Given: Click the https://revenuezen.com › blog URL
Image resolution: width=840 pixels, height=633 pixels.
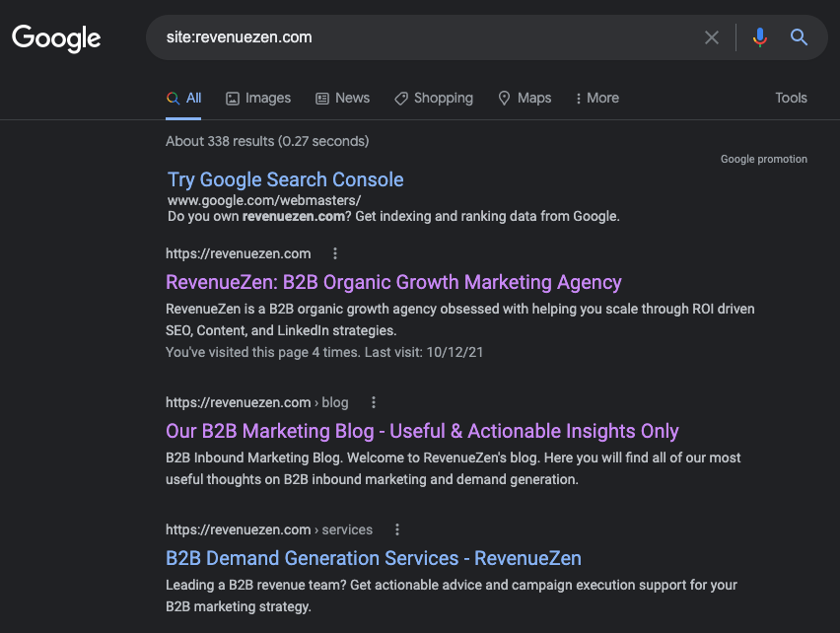Looking at the screenshot, I should pyautogui.click(x=257, y=402).
